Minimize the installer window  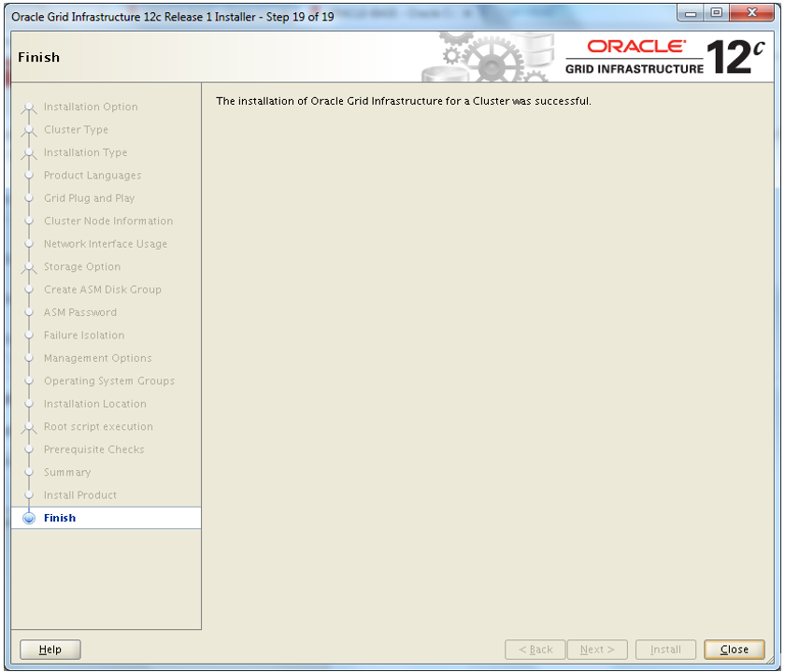[691, 13]
